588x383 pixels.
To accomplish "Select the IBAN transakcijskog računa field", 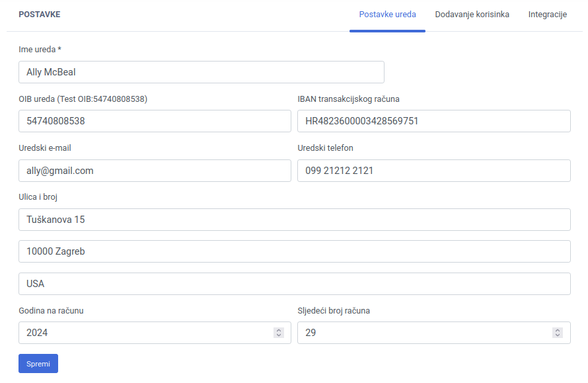I will 433,121.
